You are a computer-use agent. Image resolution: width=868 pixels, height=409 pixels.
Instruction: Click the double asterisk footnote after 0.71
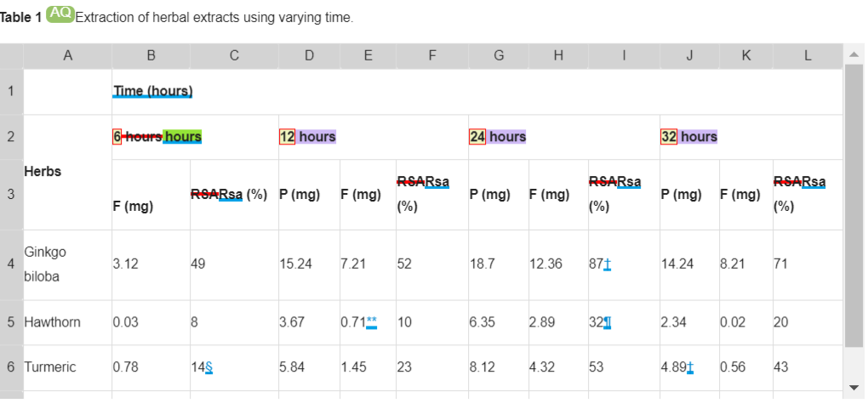pos(371,322)
